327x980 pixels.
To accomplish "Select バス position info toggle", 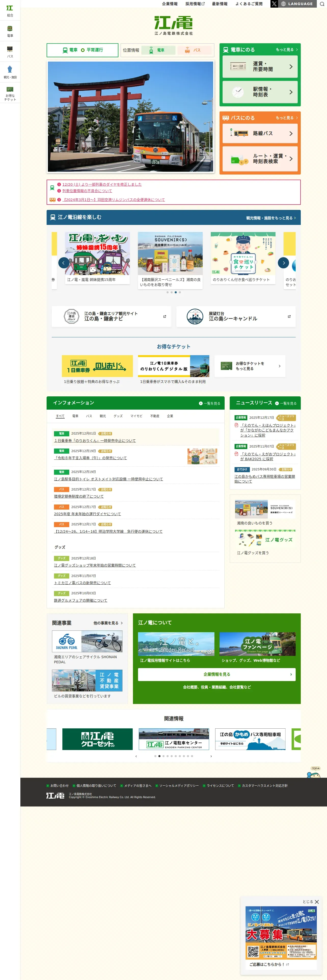I will [194, 50].
